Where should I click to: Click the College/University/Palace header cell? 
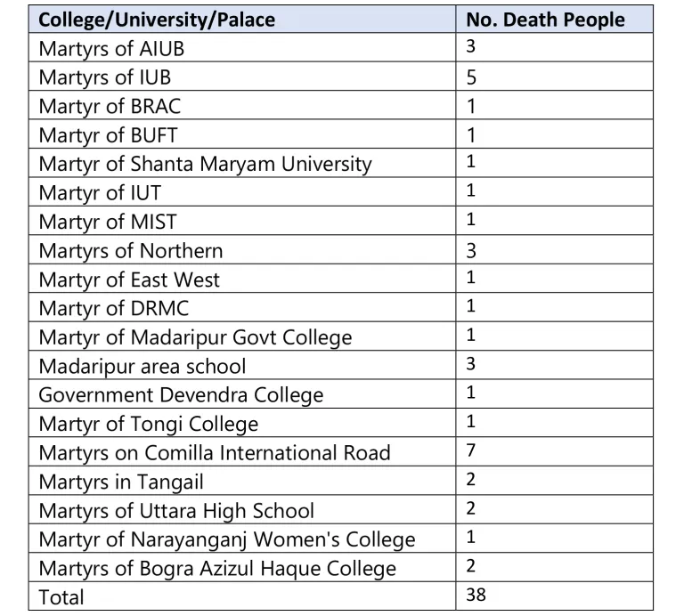pos(242,20)
